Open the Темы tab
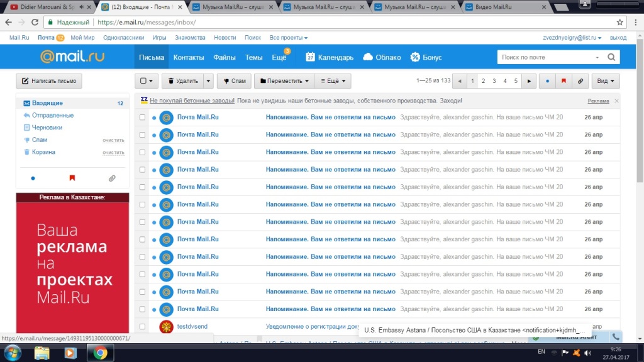The height and width of the screenshot is (362, 644). coord(253,57)
